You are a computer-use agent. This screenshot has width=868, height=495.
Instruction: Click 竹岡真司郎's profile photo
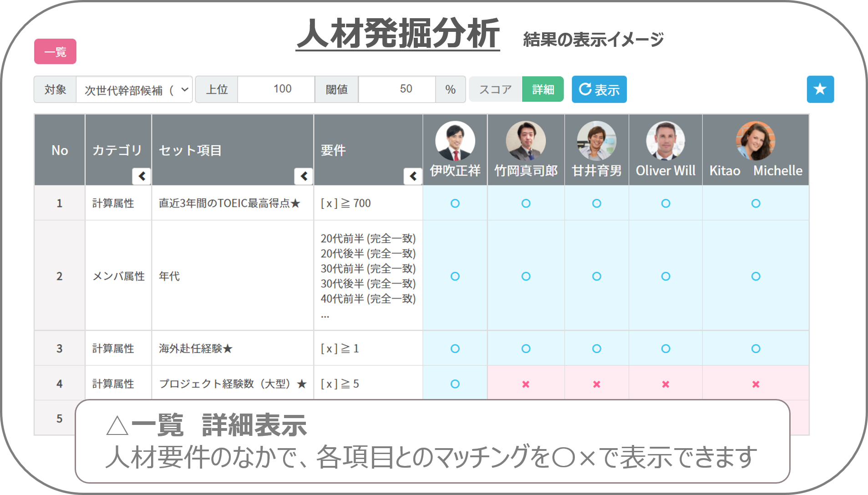click(526, 141)
